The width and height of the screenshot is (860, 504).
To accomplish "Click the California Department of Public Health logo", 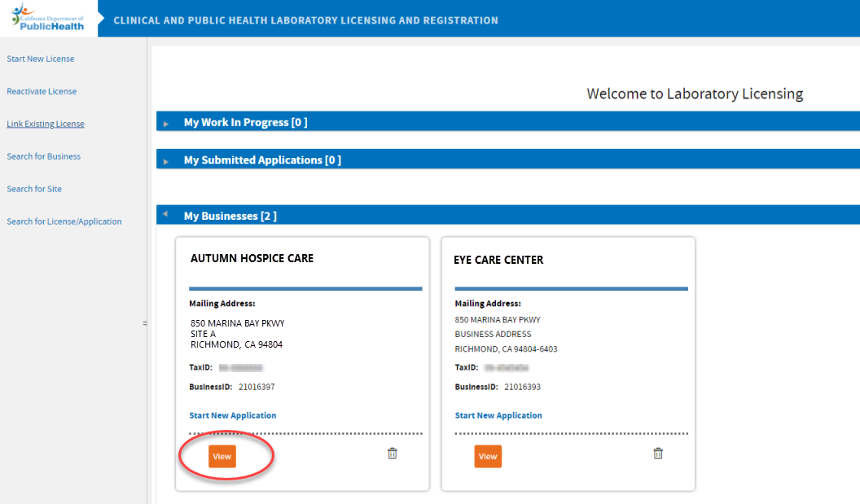I will point(48,18).
